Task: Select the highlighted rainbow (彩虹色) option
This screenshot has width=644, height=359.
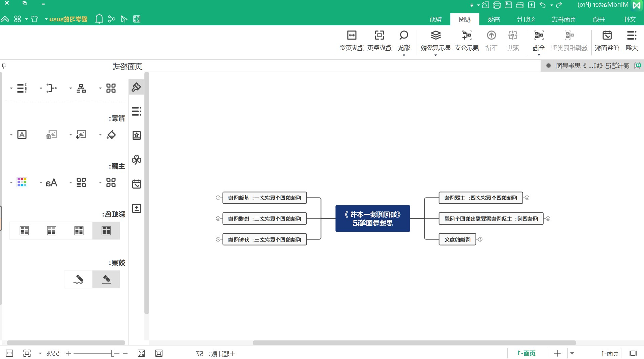Action: coord(106,231)
